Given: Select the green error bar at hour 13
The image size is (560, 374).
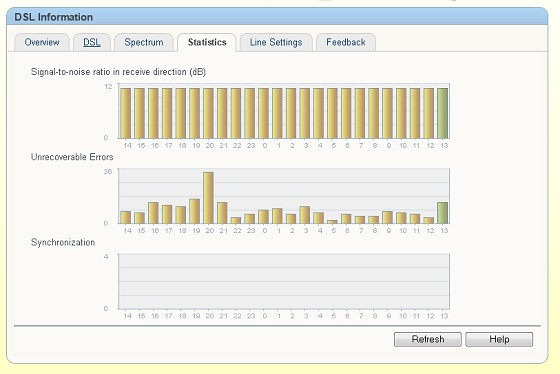Looking at the screenshot, I should pos(442,213).
